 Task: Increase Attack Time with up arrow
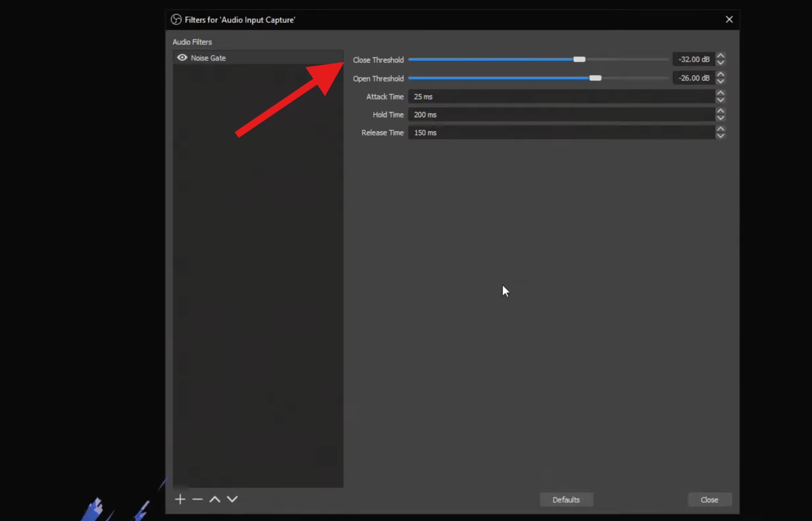pyautogui.click(x=721, y=93)
